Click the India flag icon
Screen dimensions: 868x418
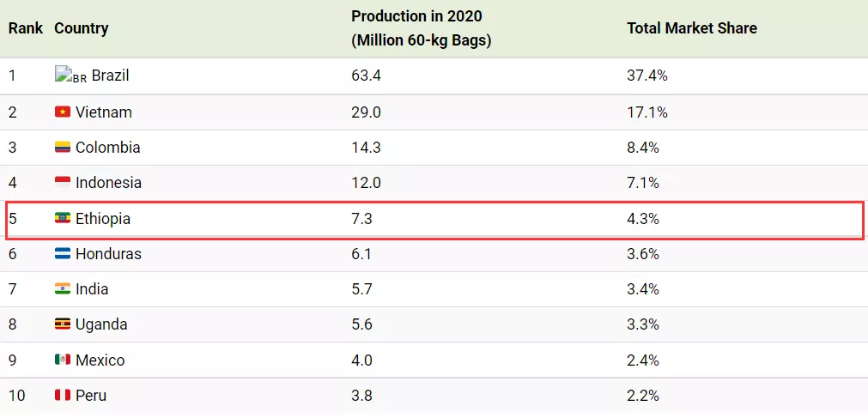pos(63,288)
